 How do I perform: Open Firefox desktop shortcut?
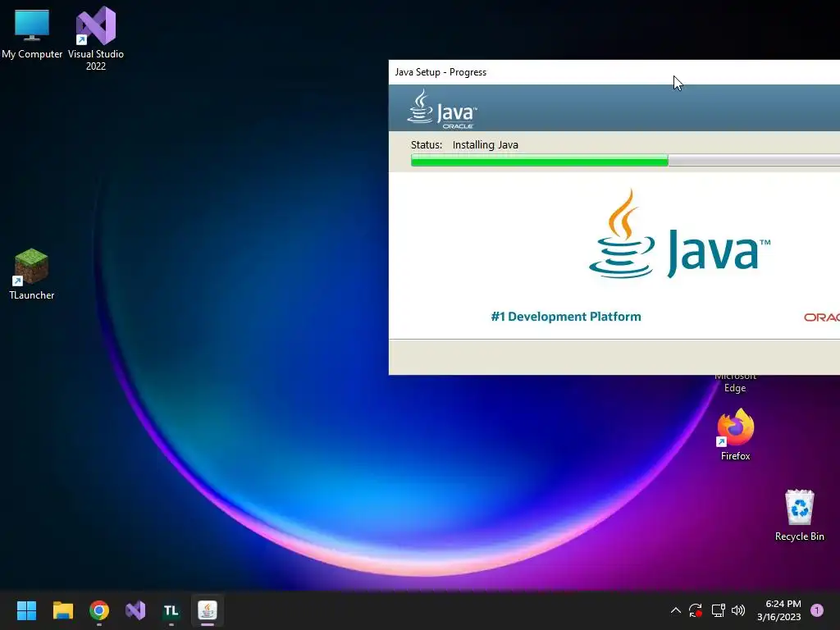(x=736, y=435)
